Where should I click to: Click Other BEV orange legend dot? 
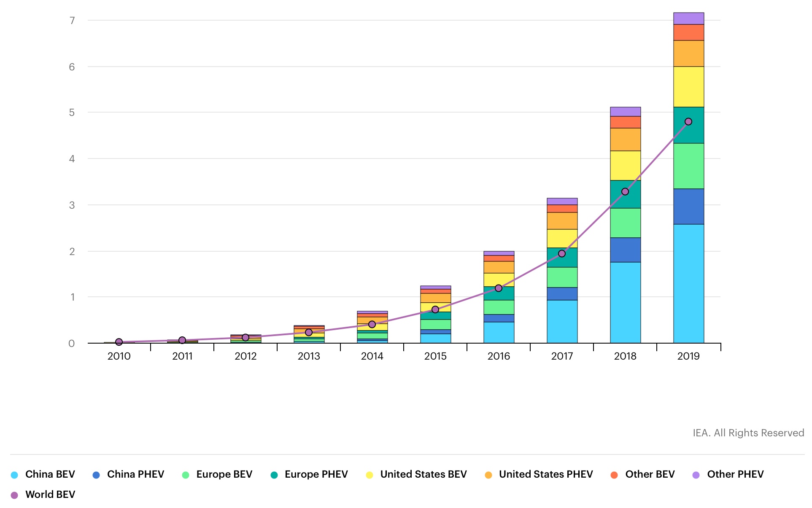[614, 475]
